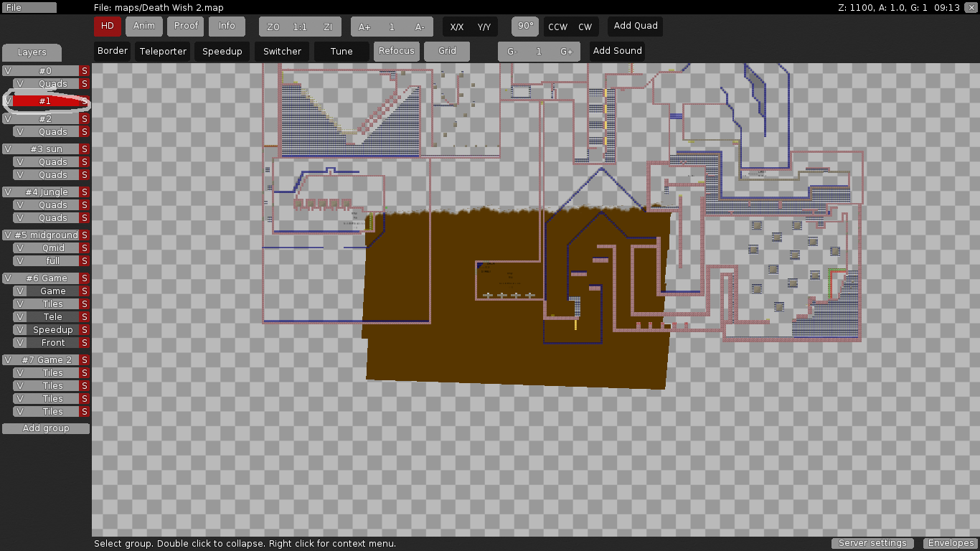Toggle the Grid display
Image resolution: width=980 pixels, height=551 pixels.
(447, 51)
